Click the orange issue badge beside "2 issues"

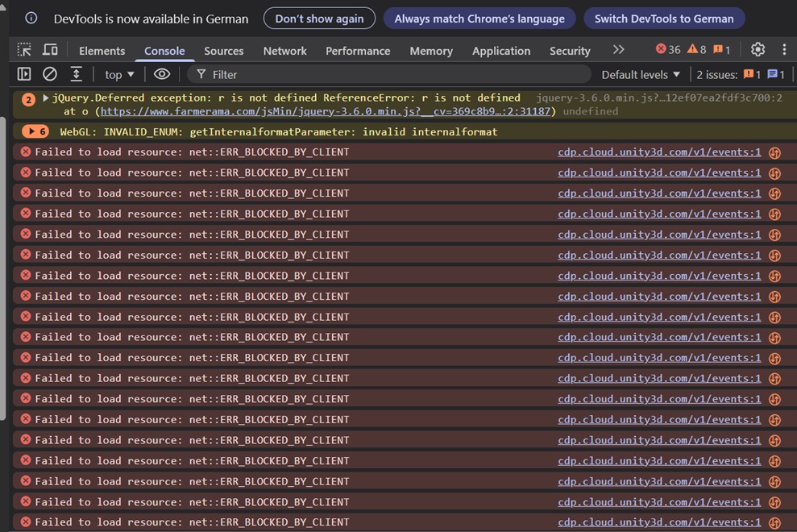click(x=752, y=75)
